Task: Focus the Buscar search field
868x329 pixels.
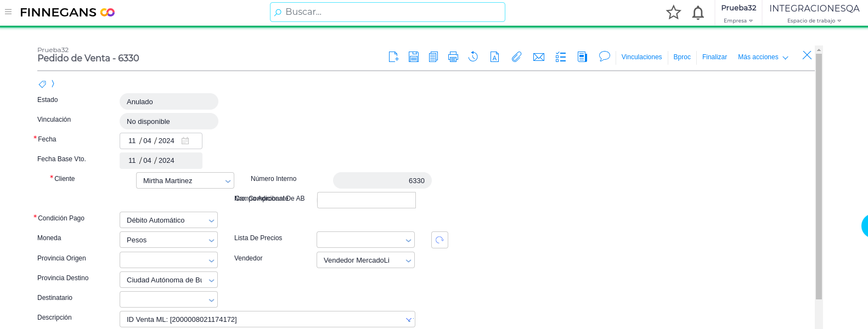Action: point(387,12)
